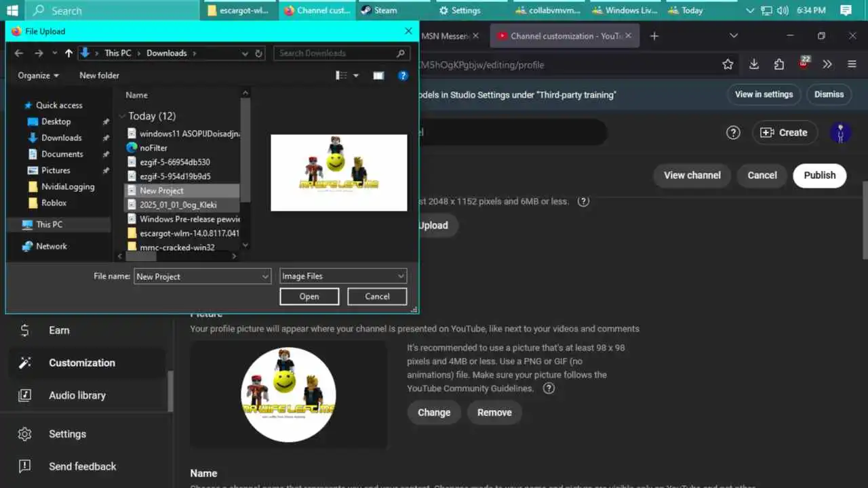Dismiss the Third-party training banner
This screenshot has width=868, height=488.
coord(829,94)
